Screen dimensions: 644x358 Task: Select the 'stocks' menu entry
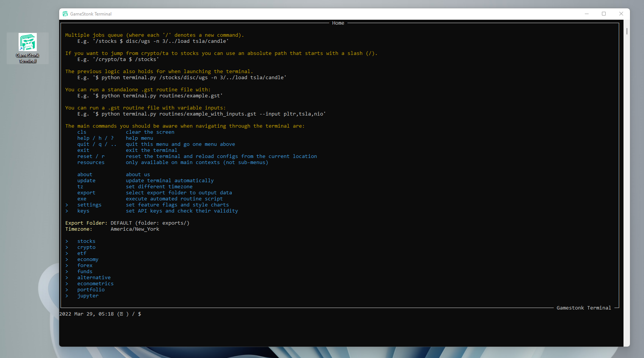[x=86, y=241]
